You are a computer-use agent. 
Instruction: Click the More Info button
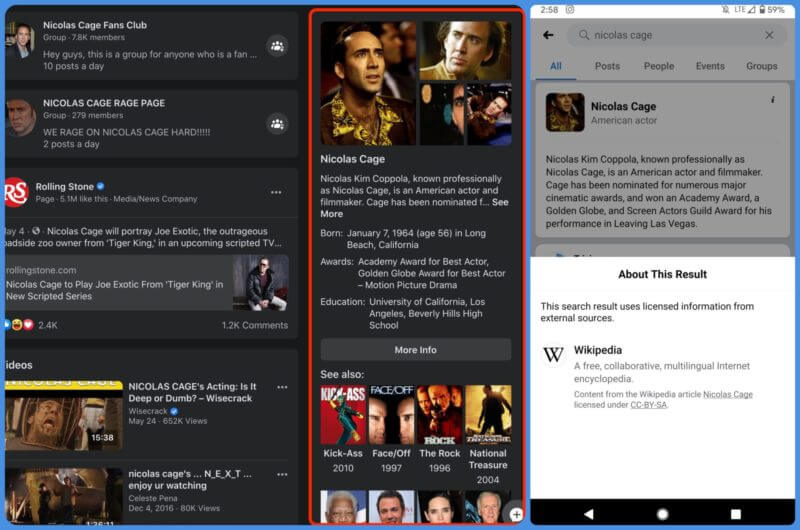[x=416, y=350]
